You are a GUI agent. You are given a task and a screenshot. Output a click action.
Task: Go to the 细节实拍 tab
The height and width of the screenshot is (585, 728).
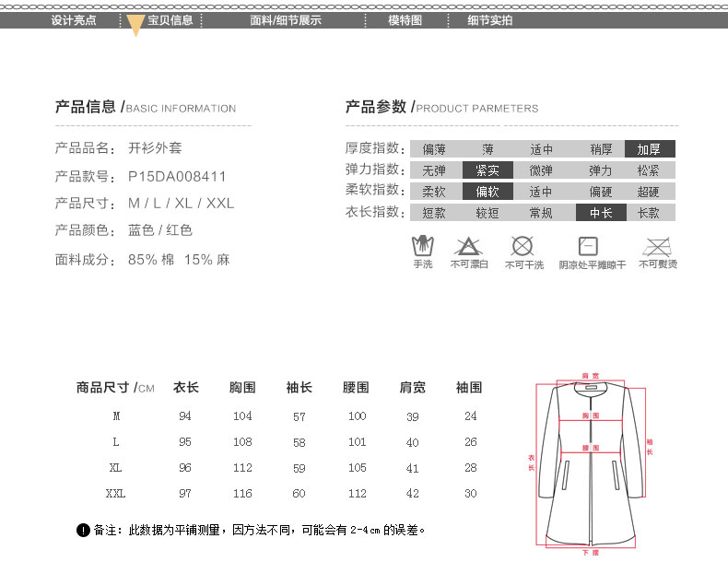(490, 20)
